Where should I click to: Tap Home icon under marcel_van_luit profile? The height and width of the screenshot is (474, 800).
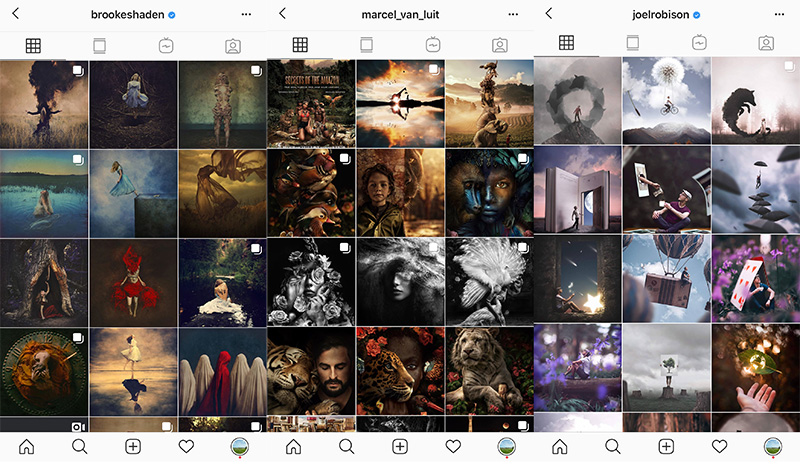(x=293, y=447)
